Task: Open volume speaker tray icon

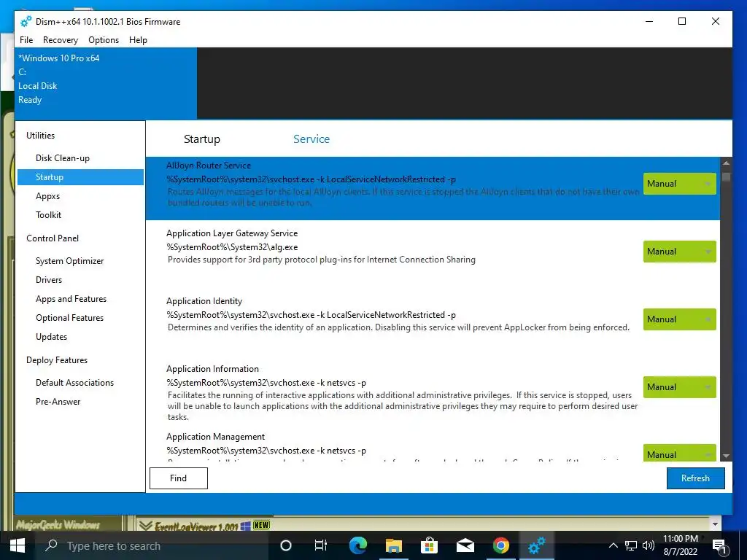Action: (648, 545)
